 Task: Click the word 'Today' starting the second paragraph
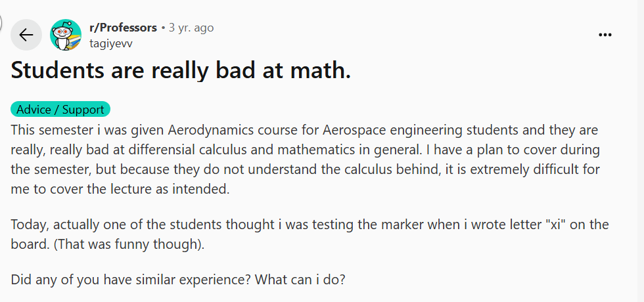(30, 225)
